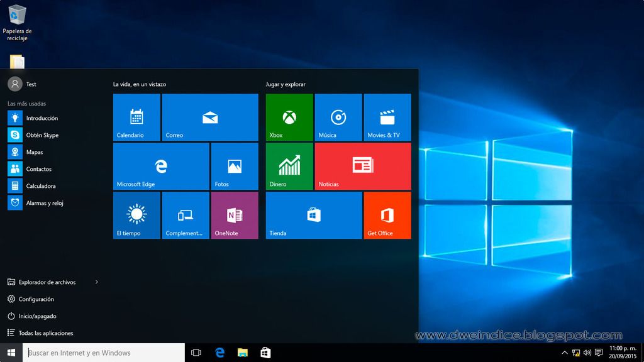The width and height of the screenshot is (644, 362).
Task: Click Inicio/apagado power option
Action: [37, 316]
